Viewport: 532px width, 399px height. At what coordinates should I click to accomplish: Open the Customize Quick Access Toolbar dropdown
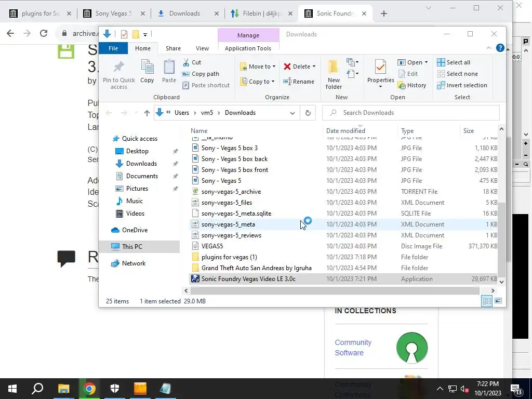pyautogui.click(x=145, y=34)
